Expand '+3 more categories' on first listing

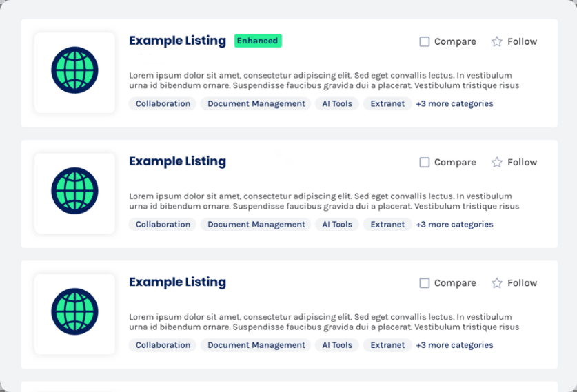(454, 104)
